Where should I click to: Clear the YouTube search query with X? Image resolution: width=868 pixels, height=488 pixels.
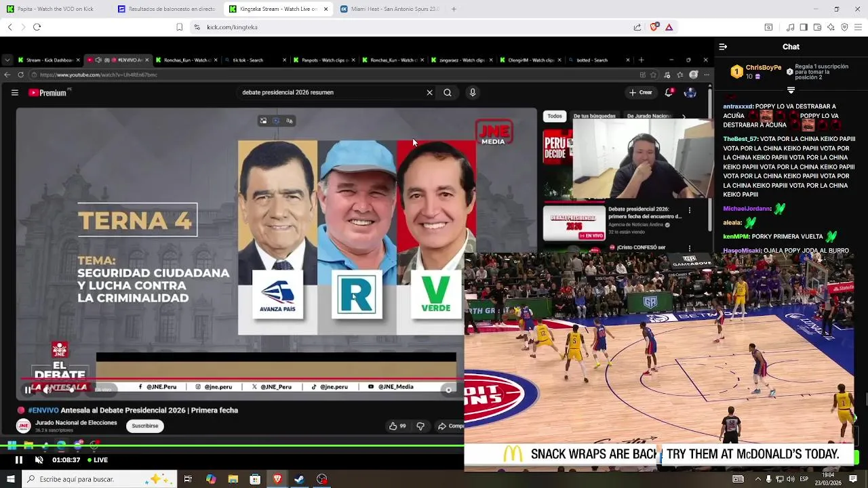429,93
